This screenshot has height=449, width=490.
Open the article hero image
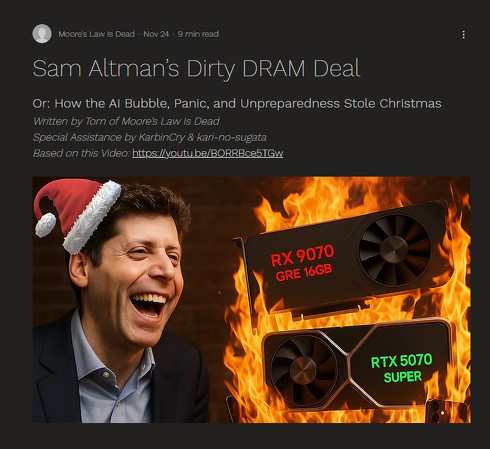(251, 300)
